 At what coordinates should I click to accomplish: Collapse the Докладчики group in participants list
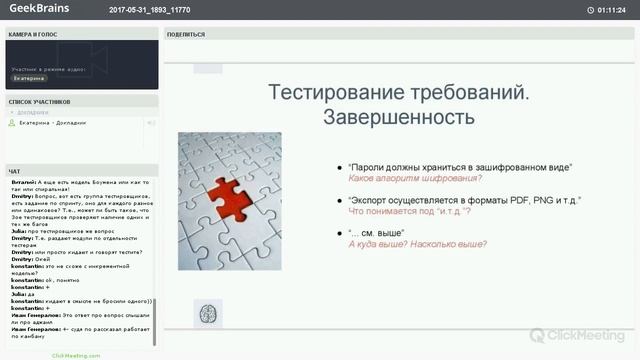point(12,112)
